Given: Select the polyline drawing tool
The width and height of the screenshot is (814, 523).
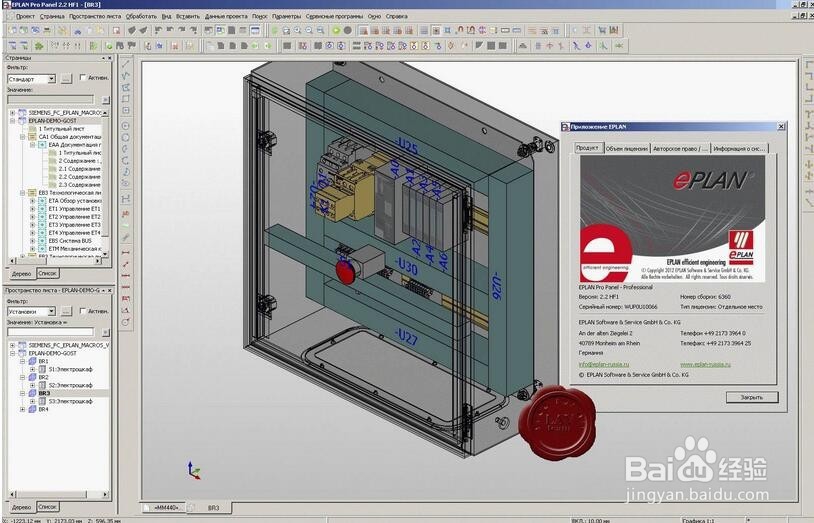Looking at the screenshot, I should point(126,76).
